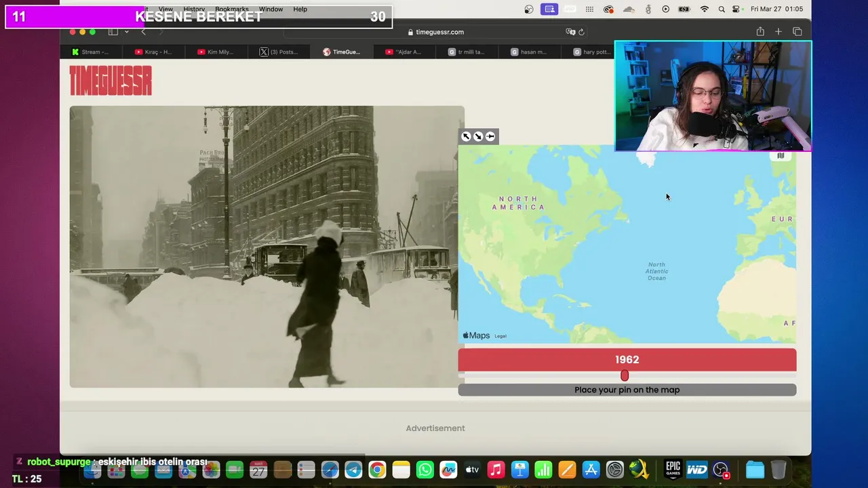Open Music app from the Dock

496,470
